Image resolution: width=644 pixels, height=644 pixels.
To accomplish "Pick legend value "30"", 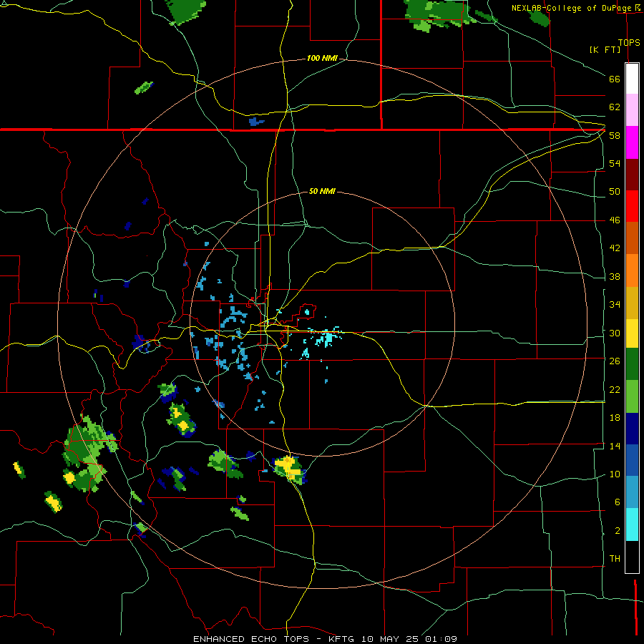I will pos(615,333).
